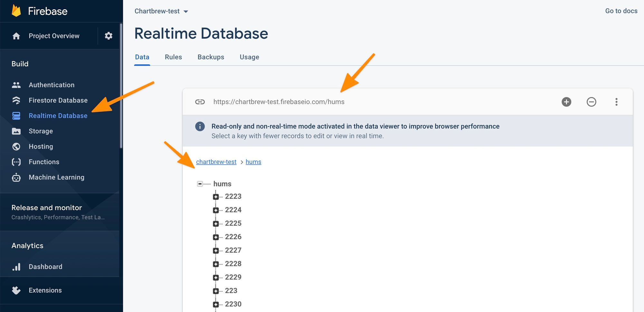Open the Usage tab

tap(249, 57)
